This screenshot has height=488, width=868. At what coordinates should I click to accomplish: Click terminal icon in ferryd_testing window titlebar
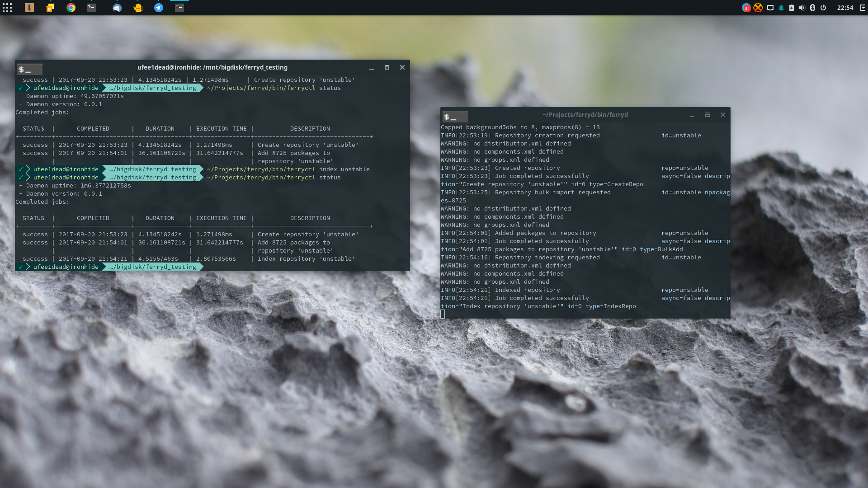point(29,69)
